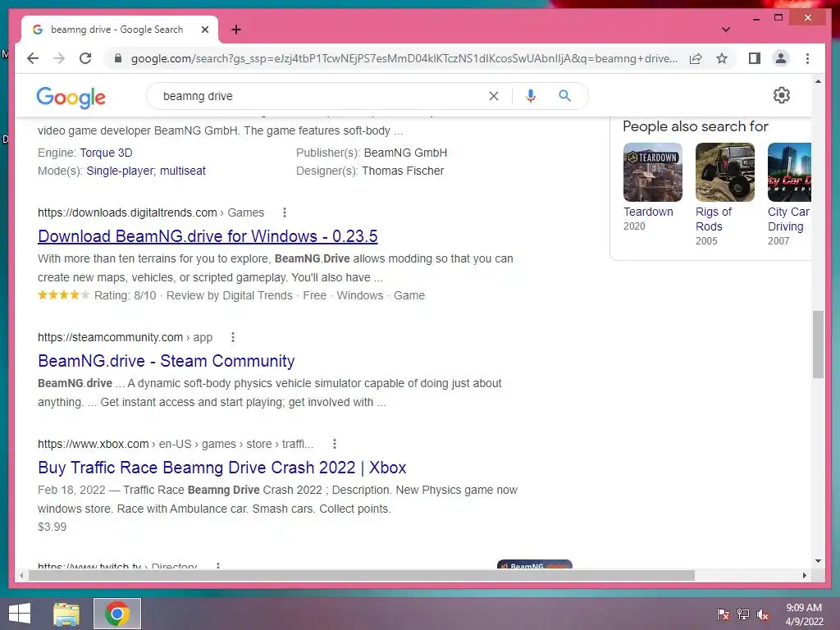Share this page using the share icon

[696, 58]
